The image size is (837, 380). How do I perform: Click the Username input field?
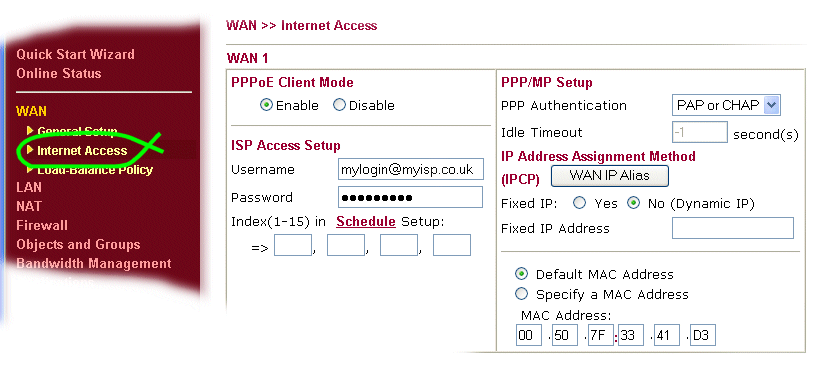point(410,169)
